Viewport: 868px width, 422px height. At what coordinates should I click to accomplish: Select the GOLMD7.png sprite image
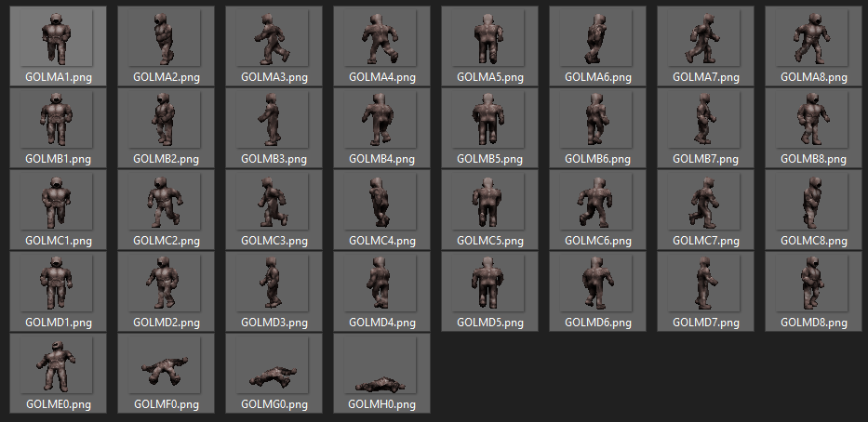(x=704, y=284)
